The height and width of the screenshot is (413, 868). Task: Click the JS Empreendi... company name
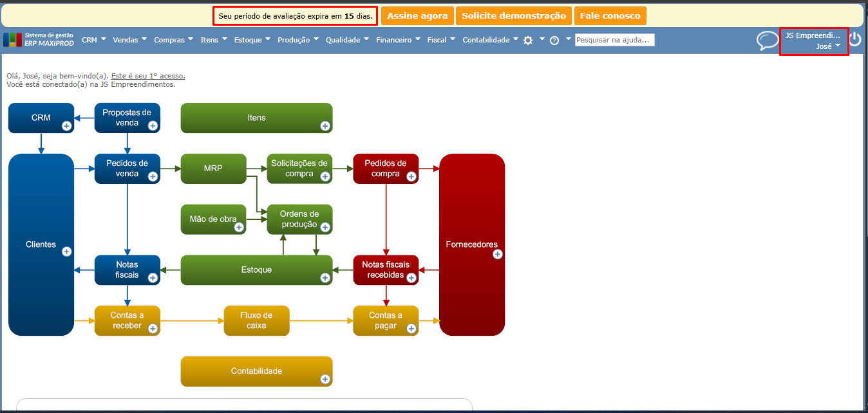click(813, 35)
